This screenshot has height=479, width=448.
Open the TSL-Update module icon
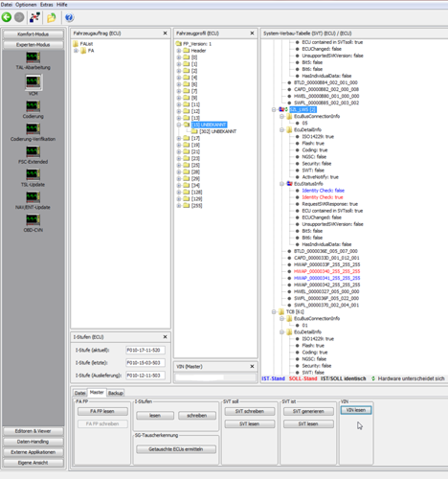coord(33,174)
